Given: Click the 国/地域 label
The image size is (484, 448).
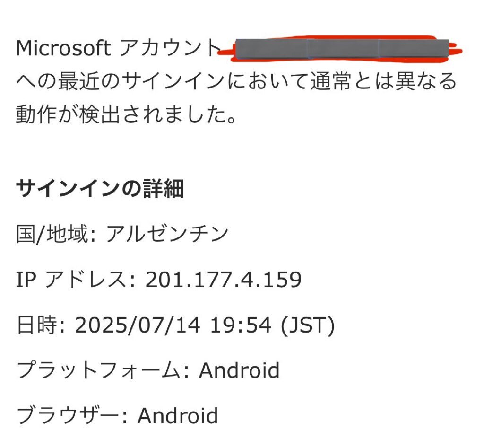Looking at the screenshot, I should coord(56,234).
